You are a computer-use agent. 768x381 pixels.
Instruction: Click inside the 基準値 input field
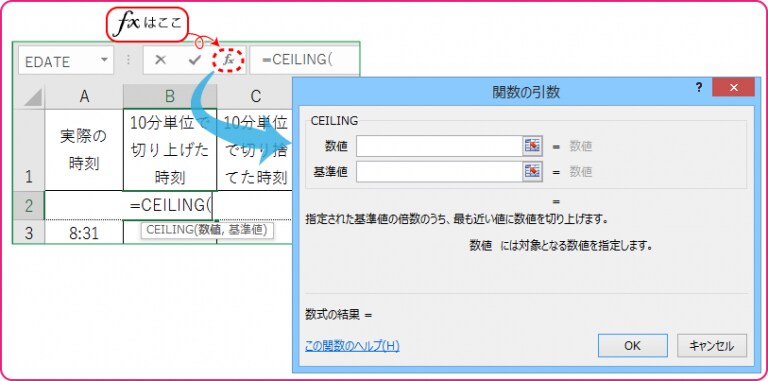click(439, 171)
